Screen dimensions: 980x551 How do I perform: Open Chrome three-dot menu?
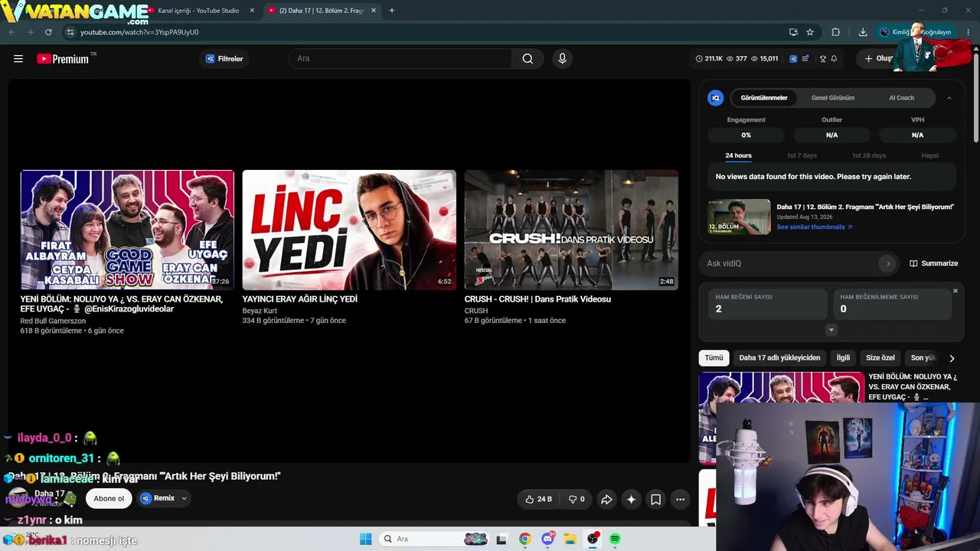969,32
